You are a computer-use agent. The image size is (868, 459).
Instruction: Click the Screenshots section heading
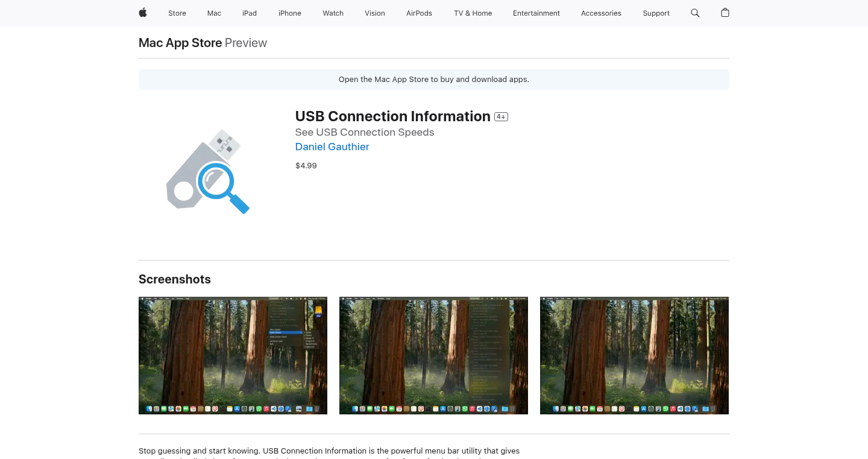click(x=175, y=279)
